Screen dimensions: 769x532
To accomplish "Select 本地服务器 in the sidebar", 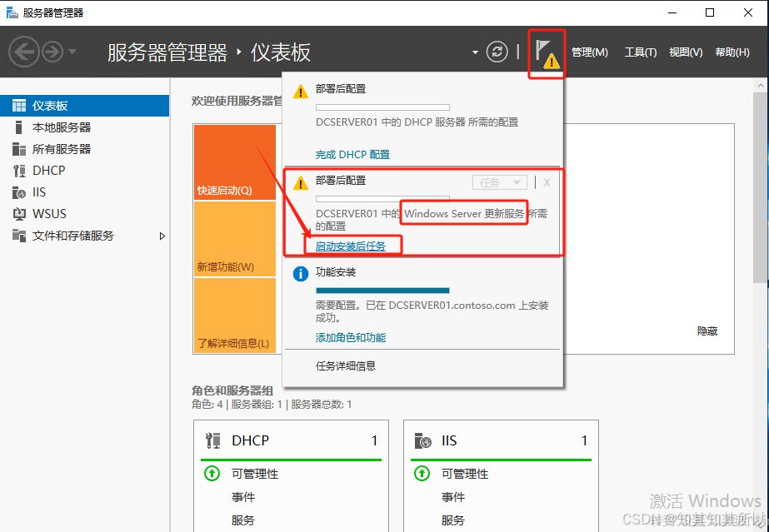I will pyautogui.click(x=84, y=127).
